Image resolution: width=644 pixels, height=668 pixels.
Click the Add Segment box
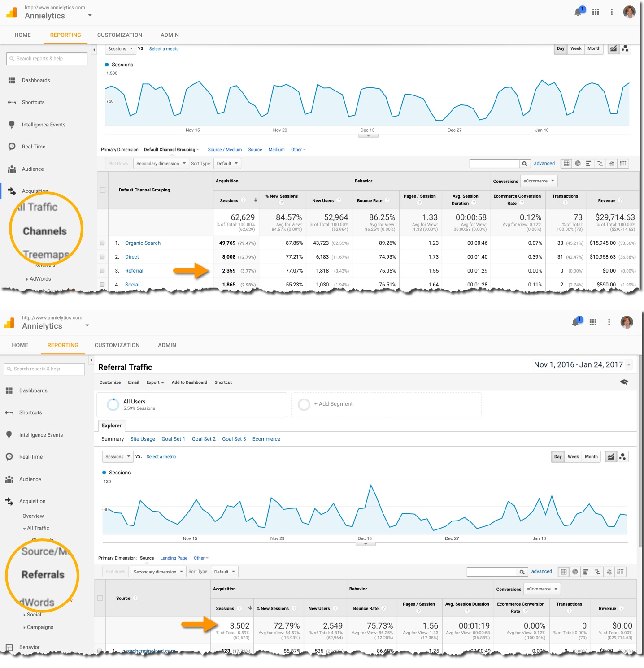pyautogui.click(x=386, y=404)
